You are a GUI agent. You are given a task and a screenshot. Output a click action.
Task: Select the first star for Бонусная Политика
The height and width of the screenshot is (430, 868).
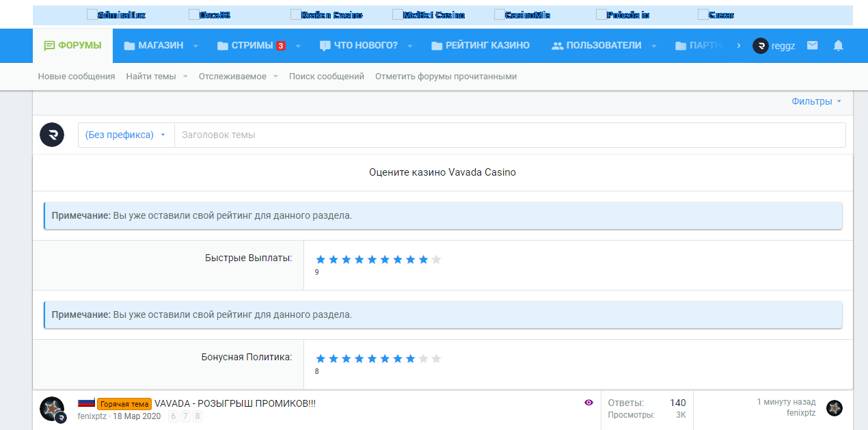[x=321, y=358]
